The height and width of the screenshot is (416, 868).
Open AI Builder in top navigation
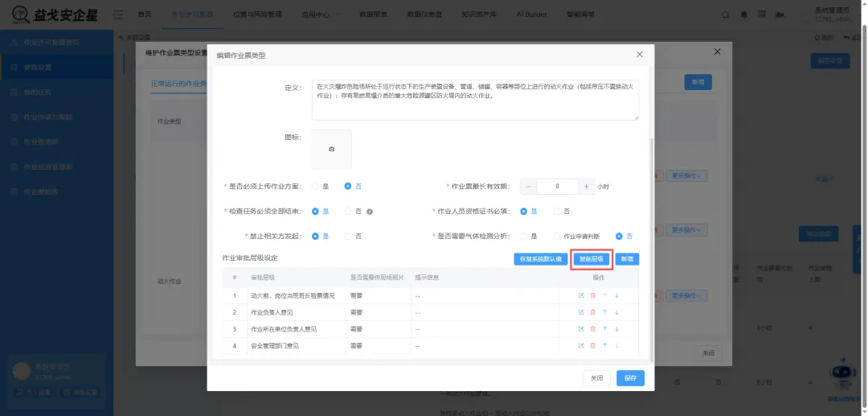[532, 15]
